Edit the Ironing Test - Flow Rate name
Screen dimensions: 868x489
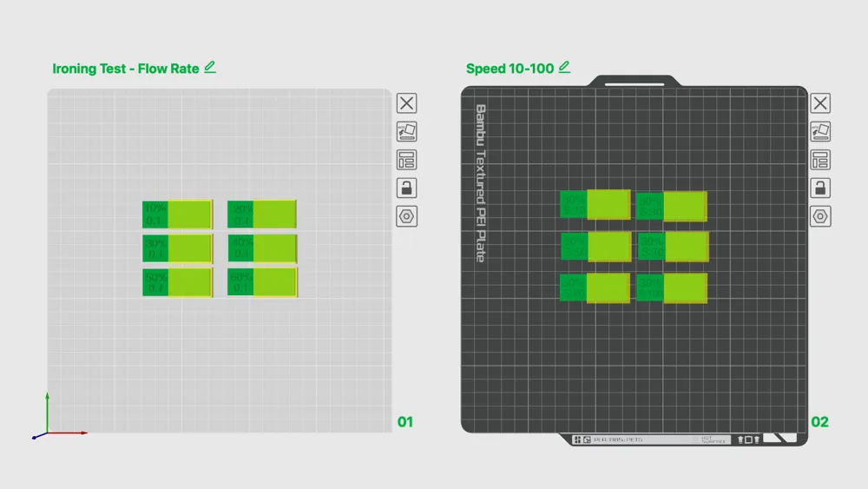tap(210, 68)
